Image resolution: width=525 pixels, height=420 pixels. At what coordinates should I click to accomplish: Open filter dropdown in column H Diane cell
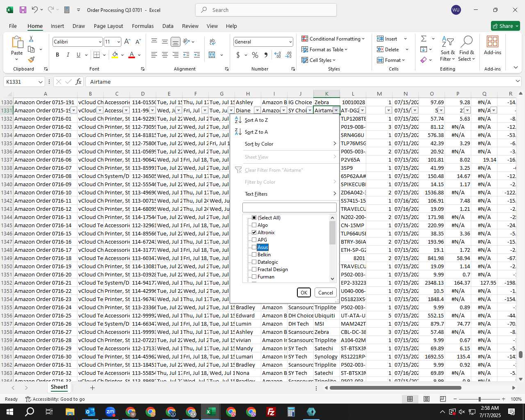[257, 110]
